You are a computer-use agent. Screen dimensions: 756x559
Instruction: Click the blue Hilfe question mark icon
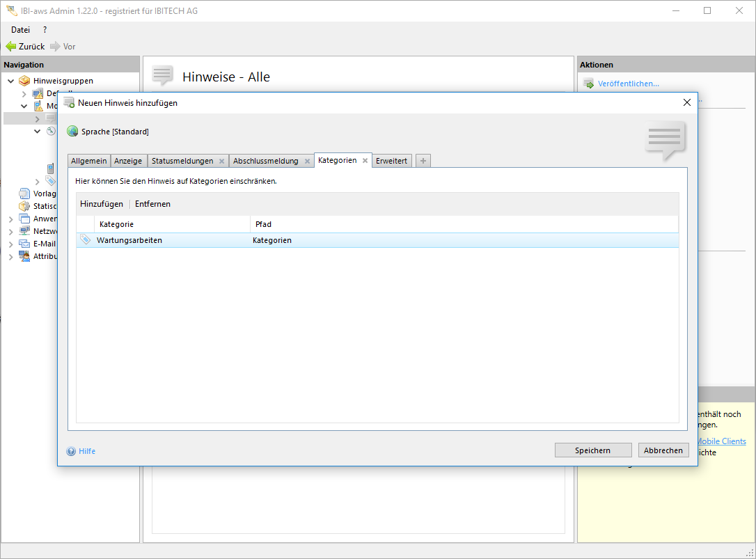71,451
